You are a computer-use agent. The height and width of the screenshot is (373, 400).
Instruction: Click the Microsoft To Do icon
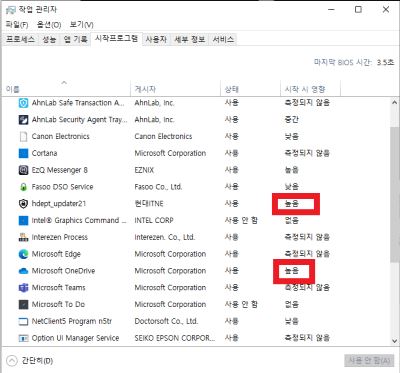(23, 304)
